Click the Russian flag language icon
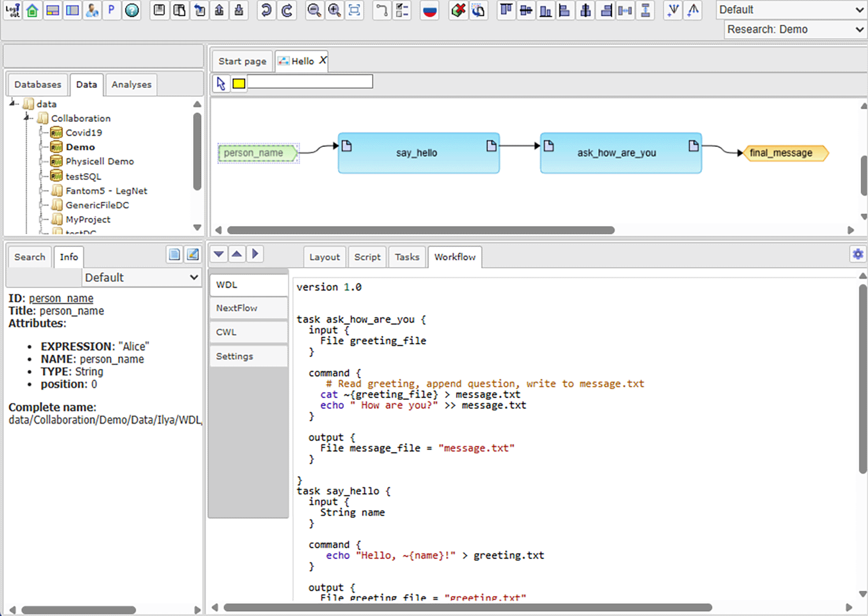868x616 pixels. click(x=430, y=10)
